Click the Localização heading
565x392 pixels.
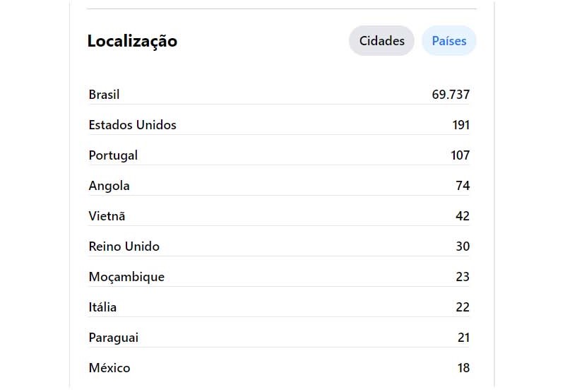[x=132, y=41]
